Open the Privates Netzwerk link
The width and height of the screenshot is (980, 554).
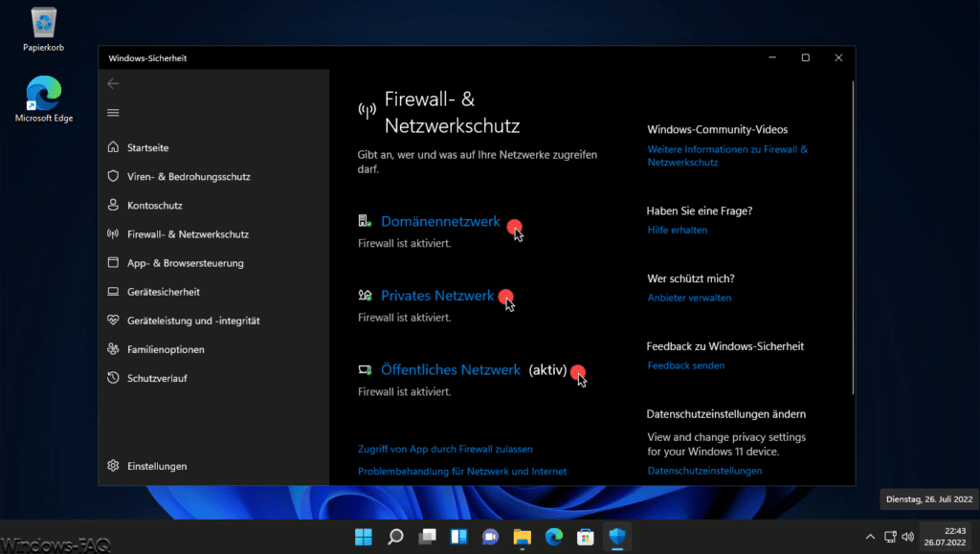pos(437,296)
